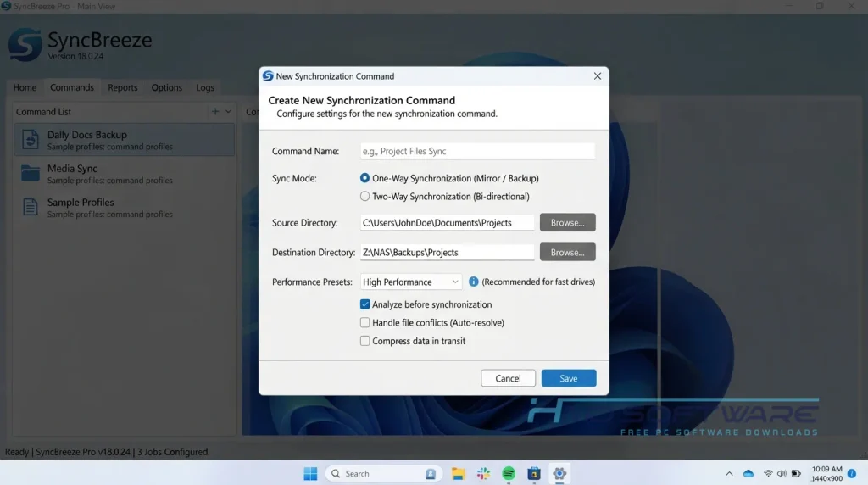Image resolution: width=868 pixels, height=485 pixels.
Task: Select Two-Way Synchronization mode
Action: click(x=364, y=196)
